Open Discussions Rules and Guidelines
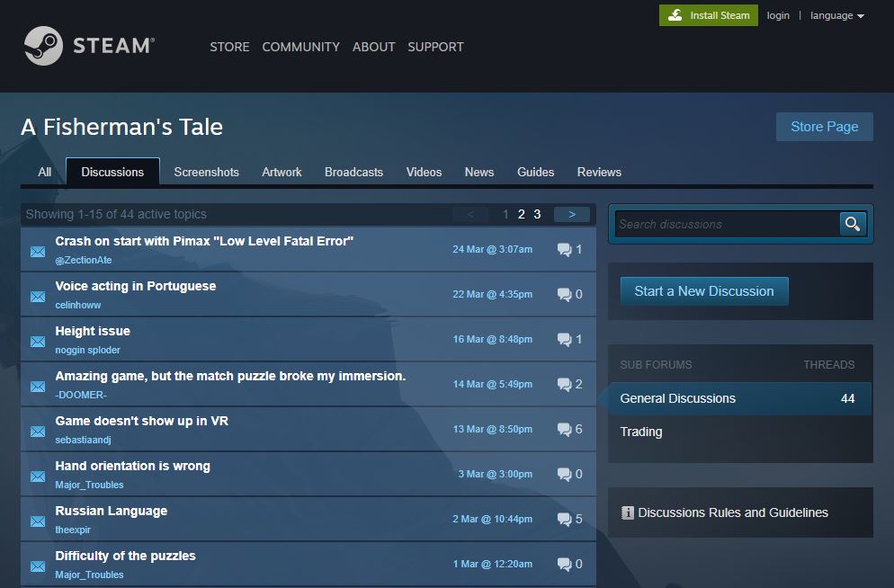This screenshot has width=894, height=588. pos(733,512)
